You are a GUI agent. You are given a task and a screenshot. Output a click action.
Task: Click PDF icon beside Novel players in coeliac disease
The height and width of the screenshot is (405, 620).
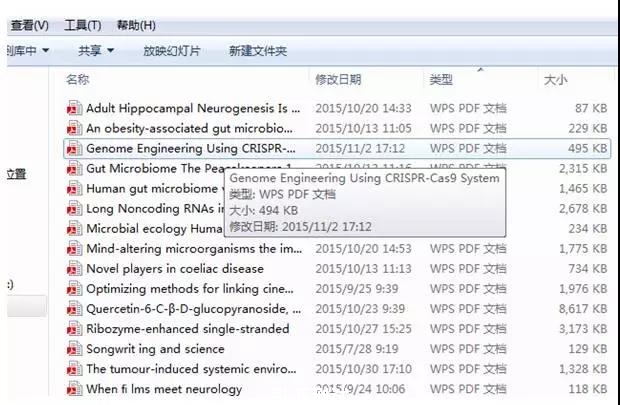click(73, 268)
